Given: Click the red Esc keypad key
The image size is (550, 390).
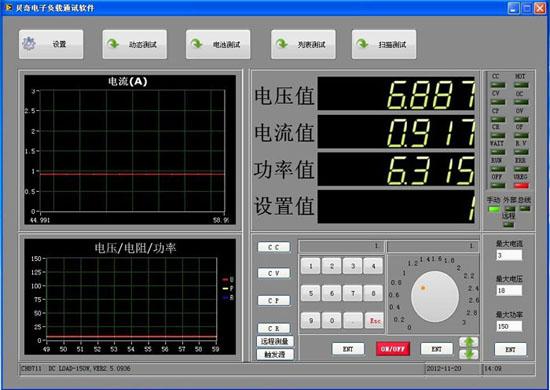Looking at the screenshot, I should [x=374, y=321].
